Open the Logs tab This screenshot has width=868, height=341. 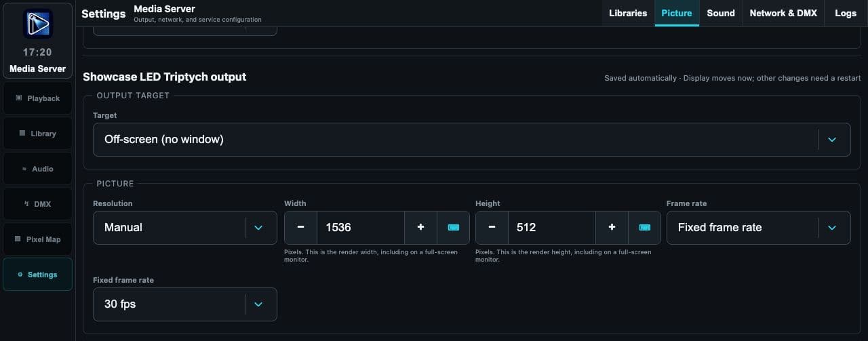pyautogui.click(x=846, y=13)
